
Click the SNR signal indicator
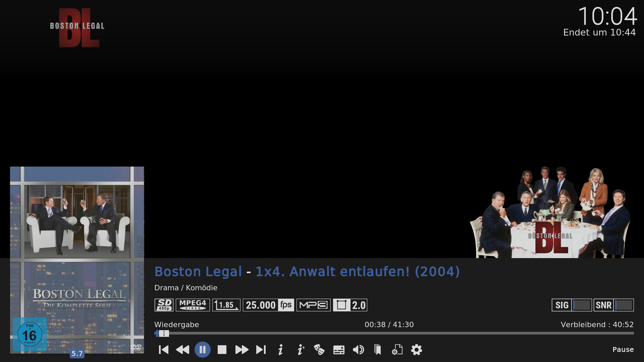(614, 305)
